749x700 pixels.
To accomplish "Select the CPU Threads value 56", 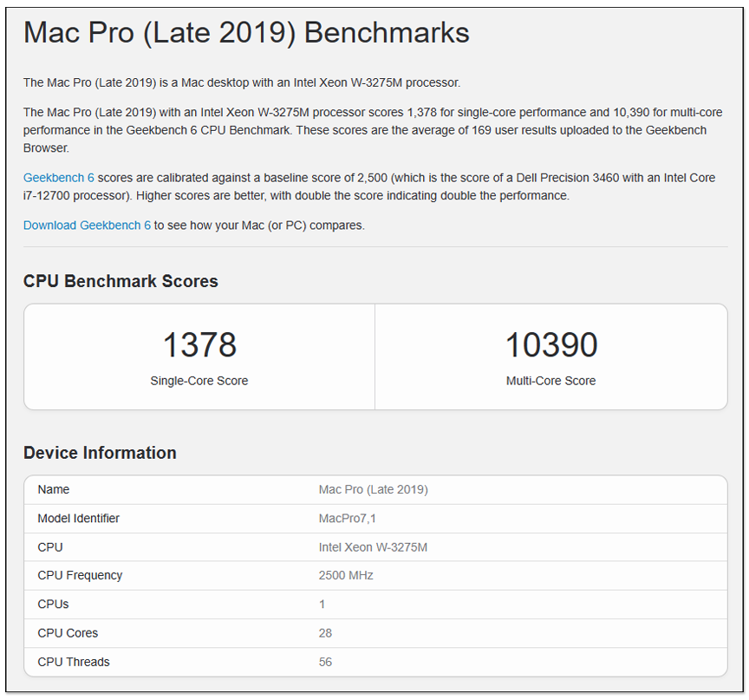I will pyautogui.click(x=325, y=662).
